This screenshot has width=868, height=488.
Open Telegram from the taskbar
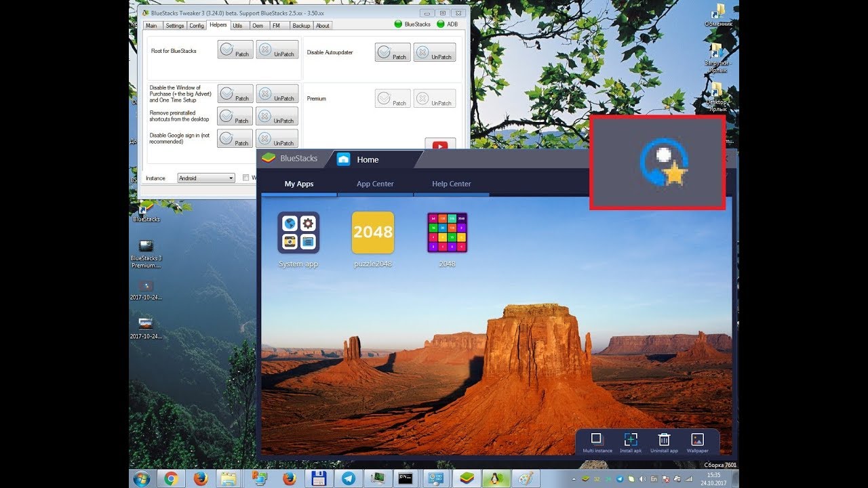tap(348, 479)
